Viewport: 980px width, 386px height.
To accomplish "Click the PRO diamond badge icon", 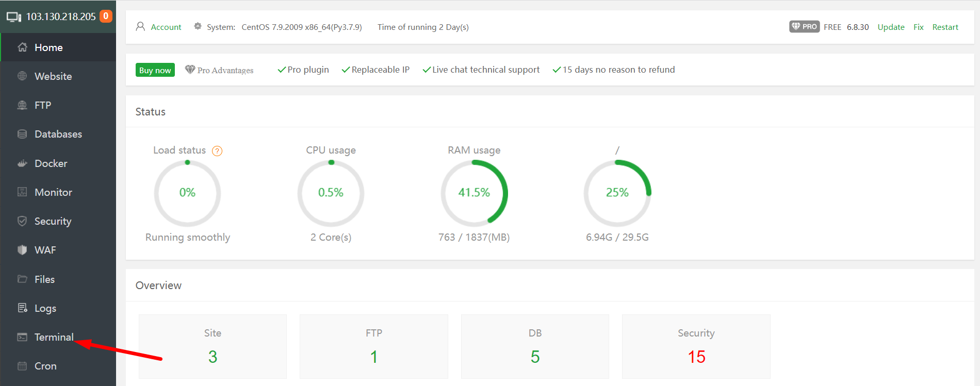I will pos(804,27).
